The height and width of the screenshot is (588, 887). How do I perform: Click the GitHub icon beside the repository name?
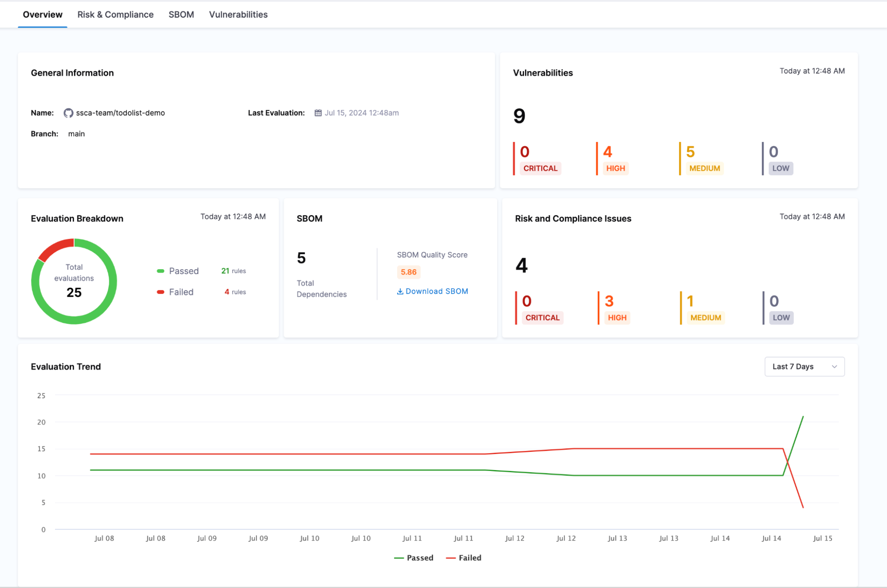(68, 113)
